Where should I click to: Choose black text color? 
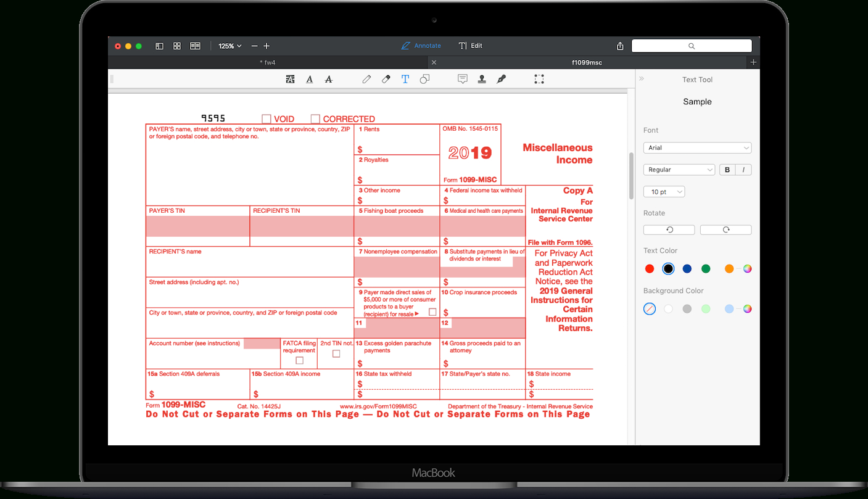(668, 269)
